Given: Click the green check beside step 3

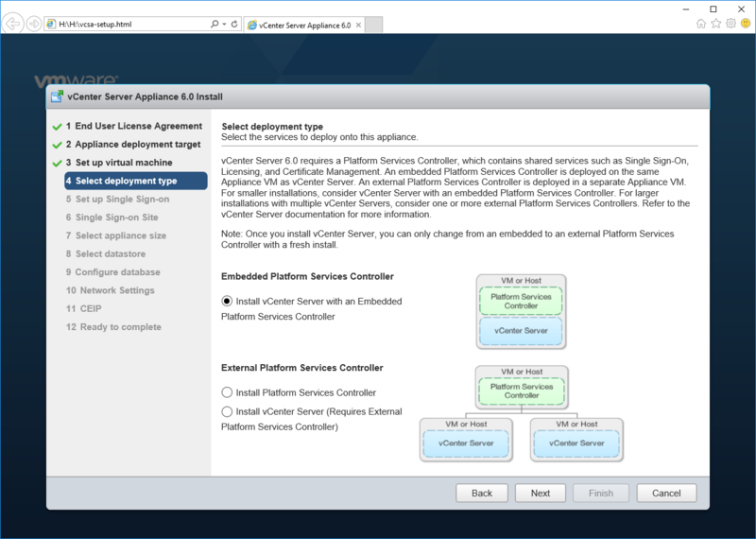Looking at the screenshot, I should click(x=57, y=163).
